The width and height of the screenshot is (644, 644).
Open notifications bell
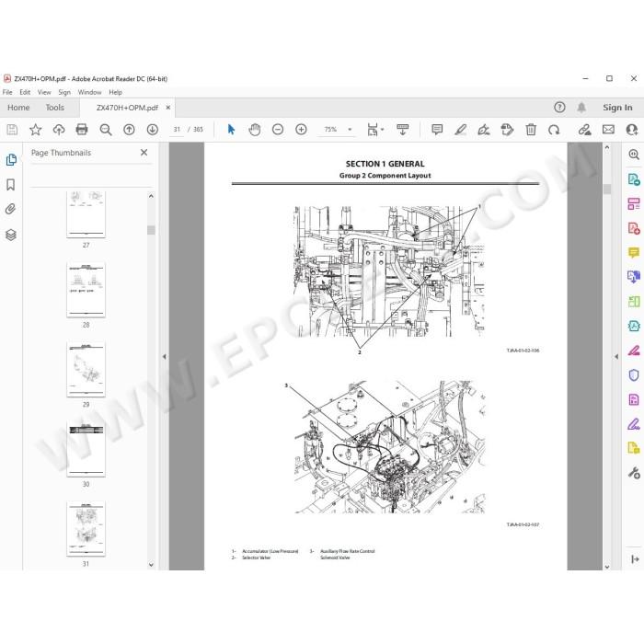(581, 108)
